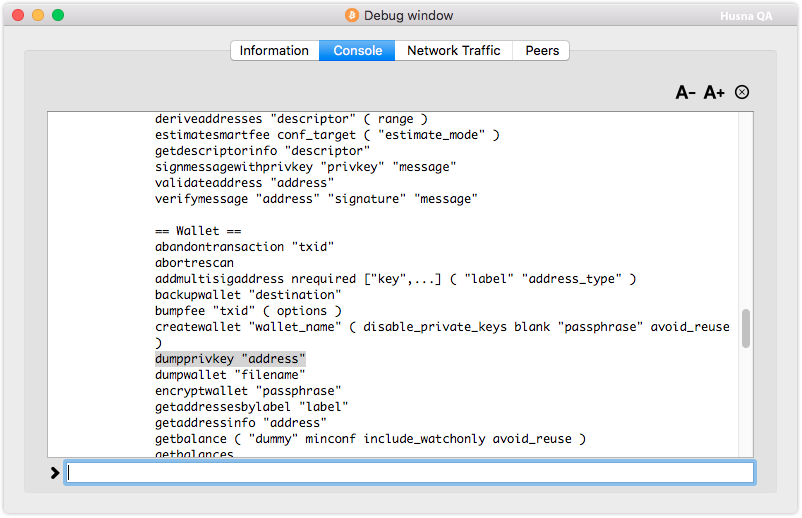Click the == Wallet == section header
This screenshot has width=802, height=518.
pyautogui.click(x=198, y=231)
